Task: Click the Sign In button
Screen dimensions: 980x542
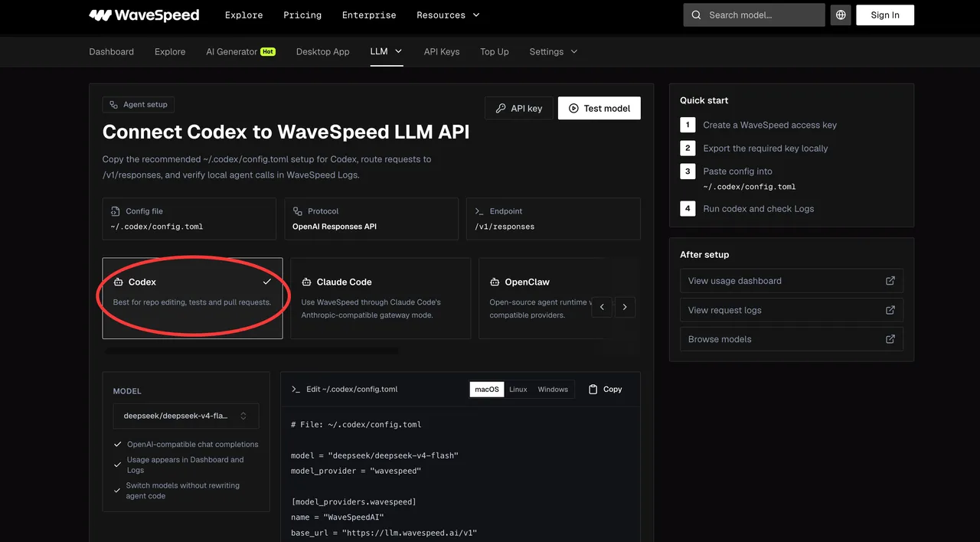Action: [x=885, y=15]
